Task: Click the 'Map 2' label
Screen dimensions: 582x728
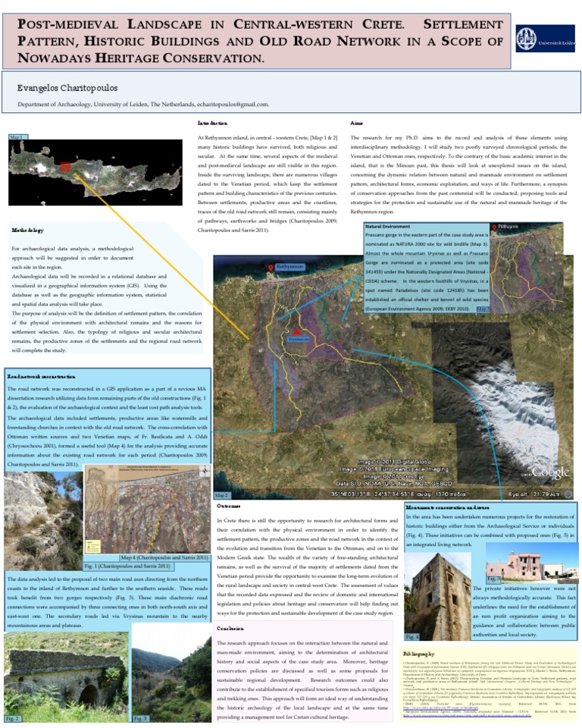Action: click(x=221, y=495)
